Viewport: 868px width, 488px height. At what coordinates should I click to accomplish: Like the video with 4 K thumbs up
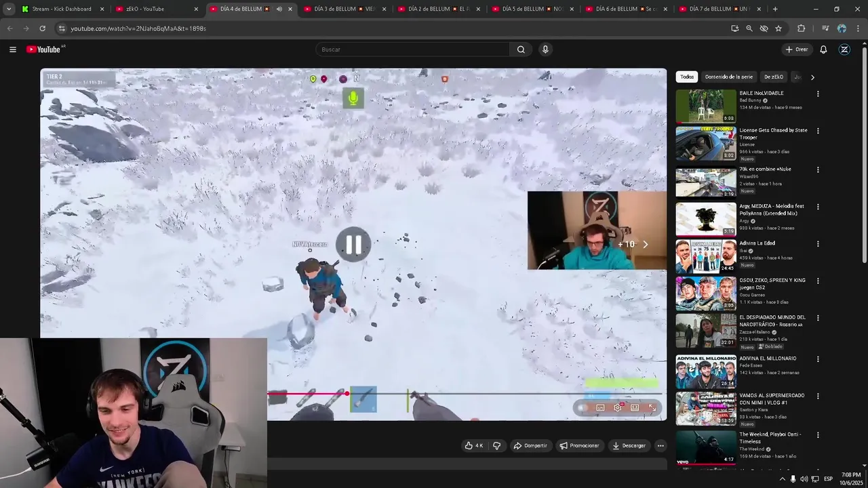click(473, 445)
